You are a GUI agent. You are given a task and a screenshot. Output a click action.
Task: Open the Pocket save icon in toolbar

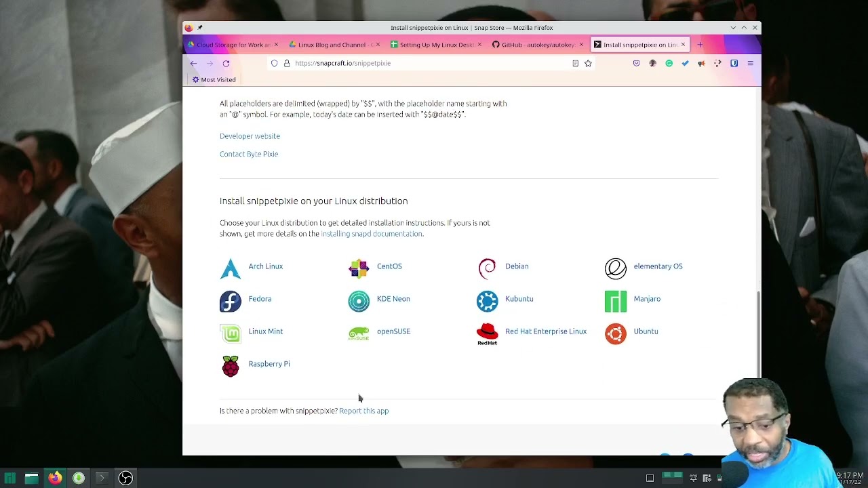tap(636, 63)
